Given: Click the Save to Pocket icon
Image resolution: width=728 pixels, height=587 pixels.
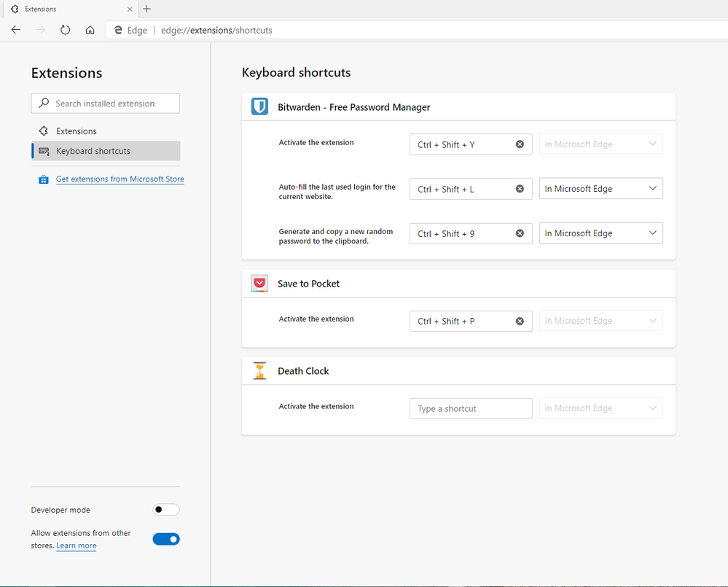Looking at the screenshot, I should tap(259, 283).
